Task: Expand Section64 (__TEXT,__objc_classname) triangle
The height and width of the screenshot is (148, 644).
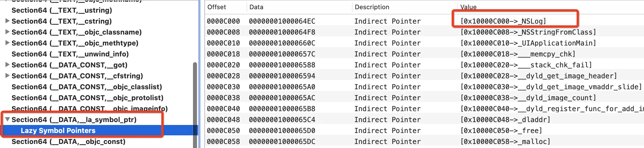Action: [x=7, y=32]
